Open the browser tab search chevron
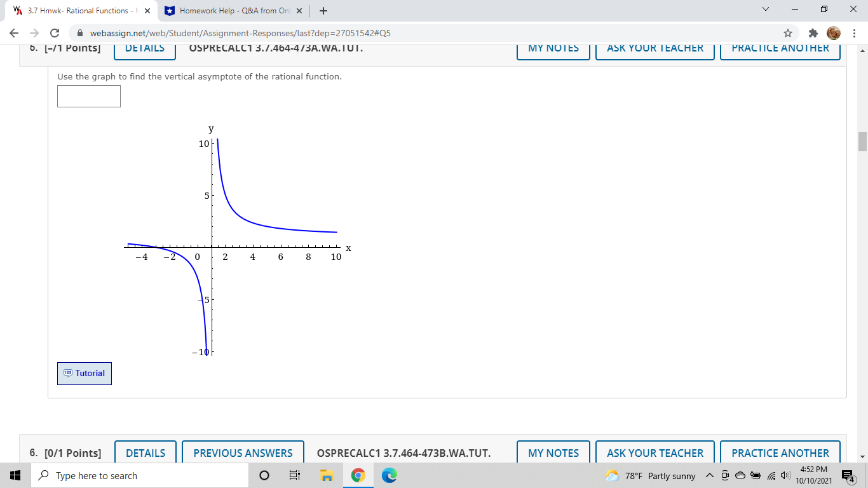 pos(765,10)
